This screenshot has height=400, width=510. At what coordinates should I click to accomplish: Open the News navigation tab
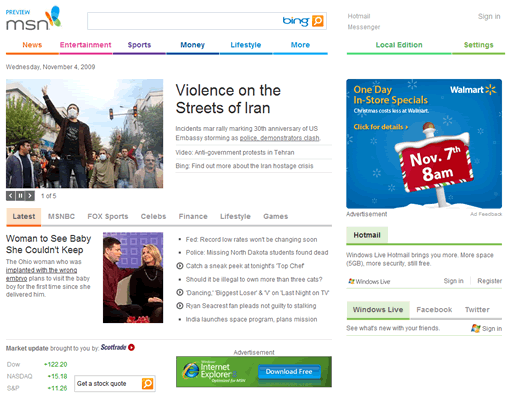[x=32, y=45]
